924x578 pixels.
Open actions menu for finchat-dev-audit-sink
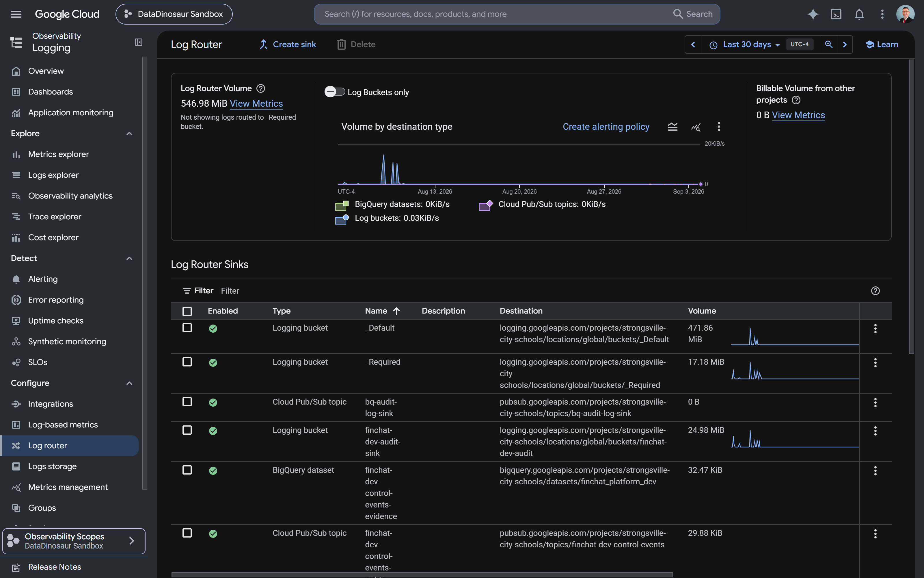[875, 431]
